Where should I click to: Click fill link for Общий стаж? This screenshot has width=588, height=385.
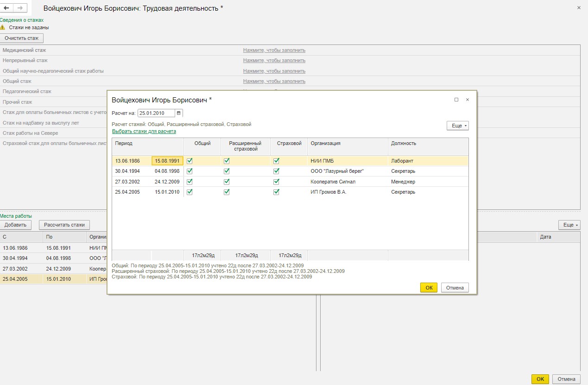tap(274, 81)
